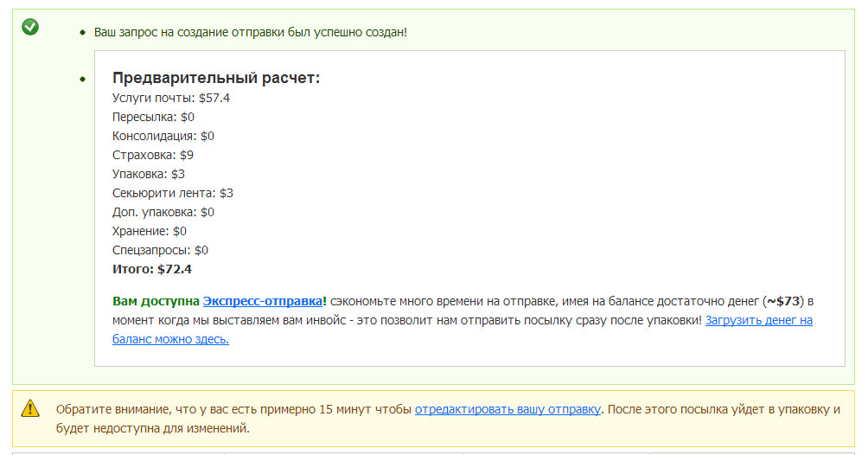Click the ~$73 balance amount
The height and width of the screenshot is (455, 868).
(784, 301)
